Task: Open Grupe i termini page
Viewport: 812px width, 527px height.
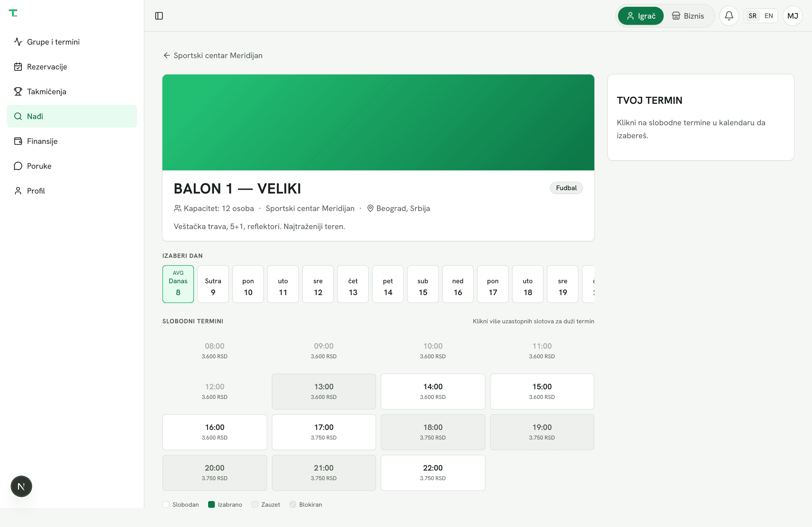Action: 72,42
